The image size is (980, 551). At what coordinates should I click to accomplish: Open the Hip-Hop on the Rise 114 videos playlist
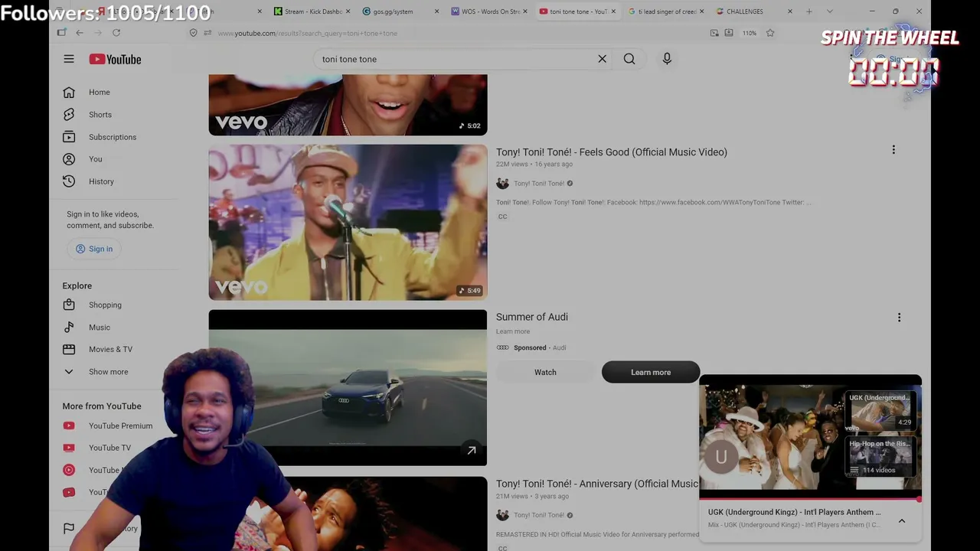pos(880,457)
